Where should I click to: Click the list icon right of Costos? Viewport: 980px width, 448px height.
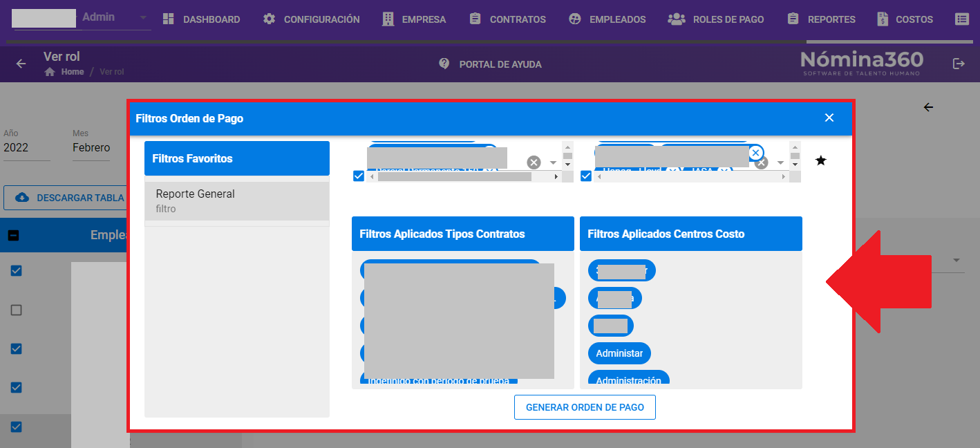point(961,19)
